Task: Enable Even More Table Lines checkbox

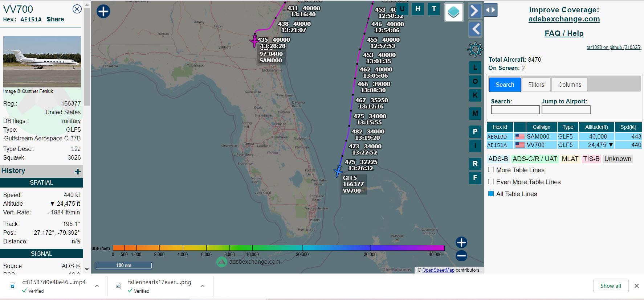Action: click(x=491, y=182)
